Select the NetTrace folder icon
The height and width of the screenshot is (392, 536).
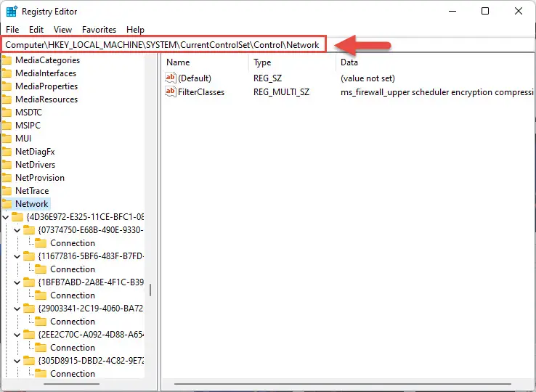point(7,191)
